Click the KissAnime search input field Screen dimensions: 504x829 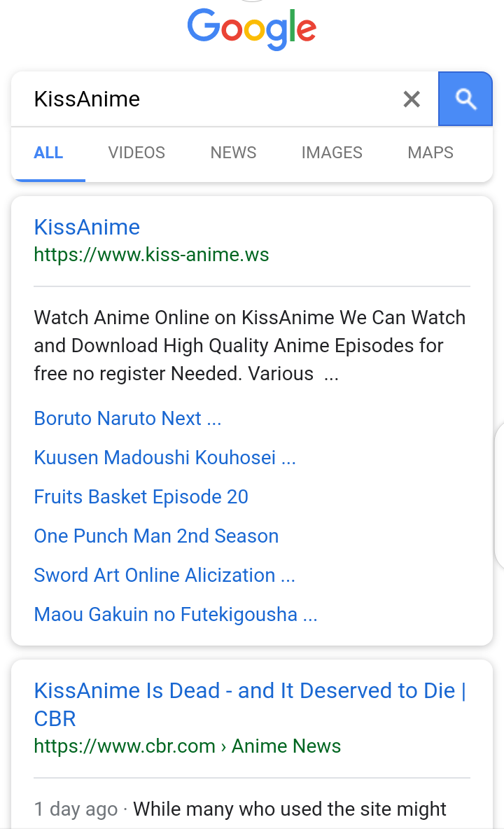point(210,99)
